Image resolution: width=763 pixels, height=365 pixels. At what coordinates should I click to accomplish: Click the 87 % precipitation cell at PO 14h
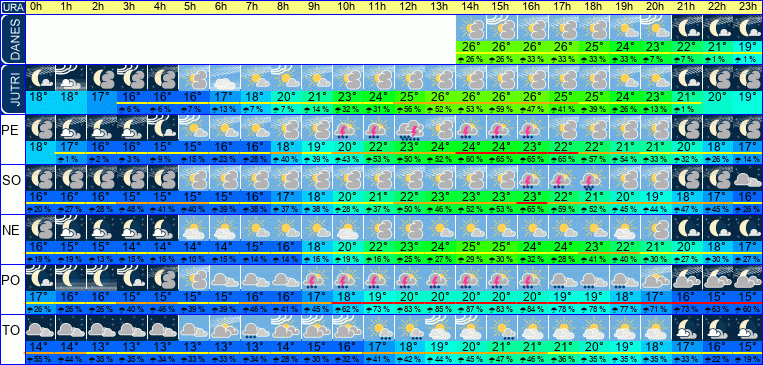(x=472, y=309)
